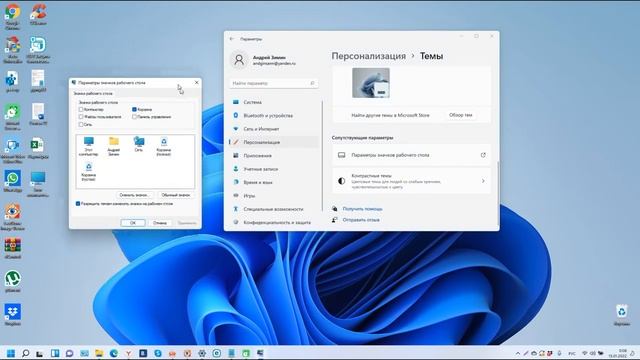Open the Skype icon on the taskbar
The image size is (640, 360).
(x=158, y=353)
